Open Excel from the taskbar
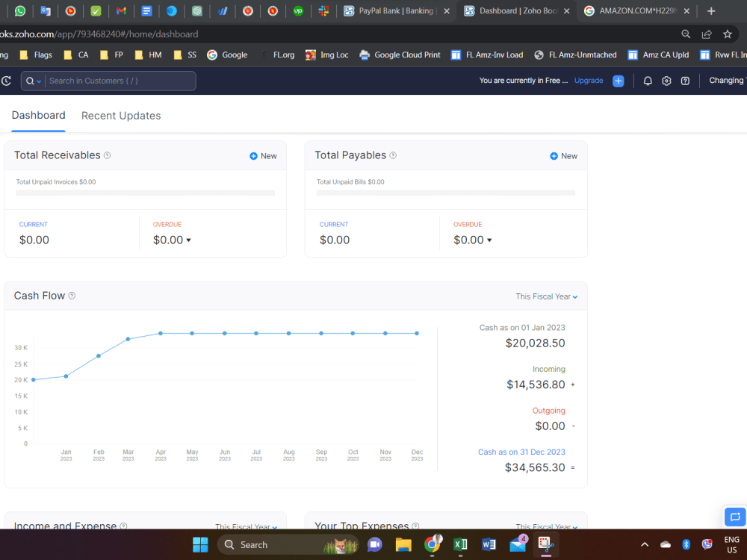 tap(460, 544)
